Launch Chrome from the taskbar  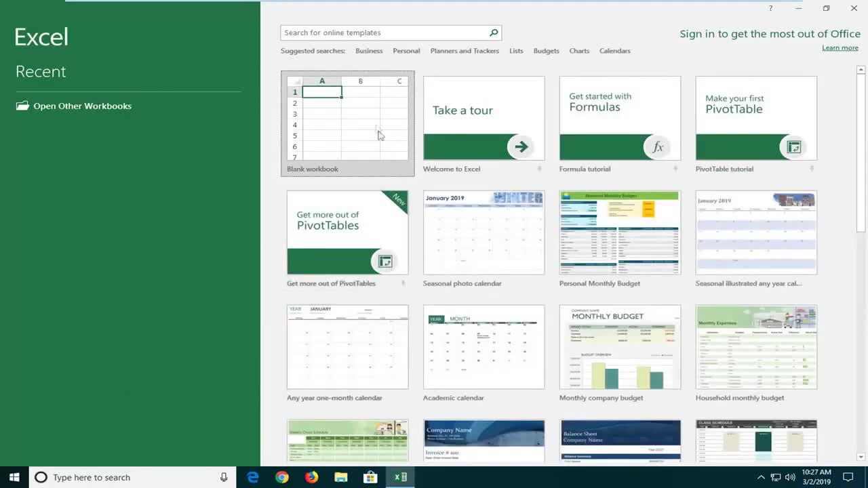(282, 477)
